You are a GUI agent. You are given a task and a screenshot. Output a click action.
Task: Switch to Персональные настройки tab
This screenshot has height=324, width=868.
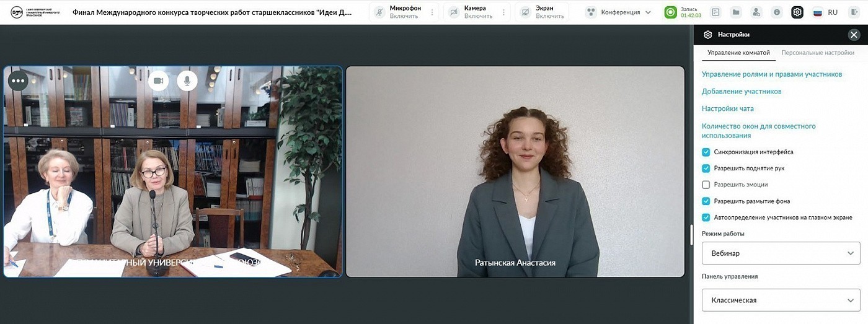[x=817, y=53]
